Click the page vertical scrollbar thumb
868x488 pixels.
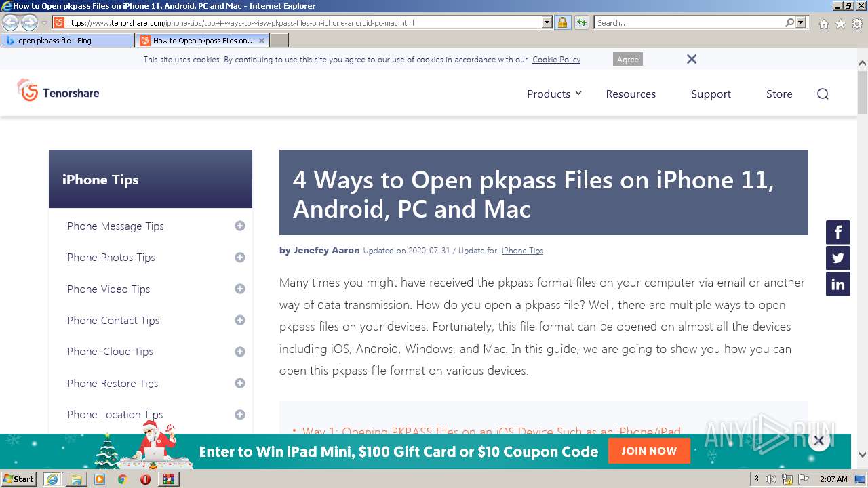863,91
